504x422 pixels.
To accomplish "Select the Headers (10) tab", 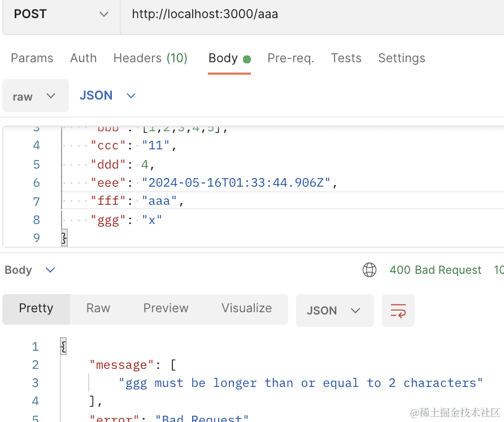I will coord(150,58).
